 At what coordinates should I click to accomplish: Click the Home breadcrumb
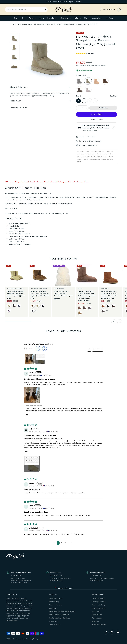click(x=12, y=24)
